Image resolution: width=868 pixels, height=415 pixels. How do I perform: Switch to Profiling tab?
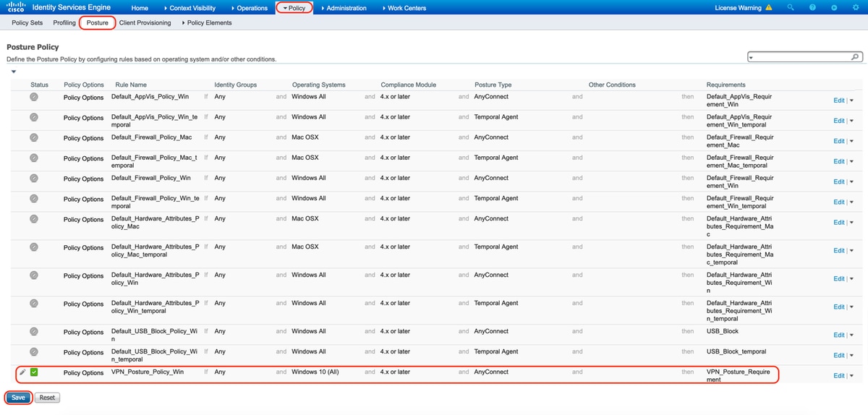point(64,23)
